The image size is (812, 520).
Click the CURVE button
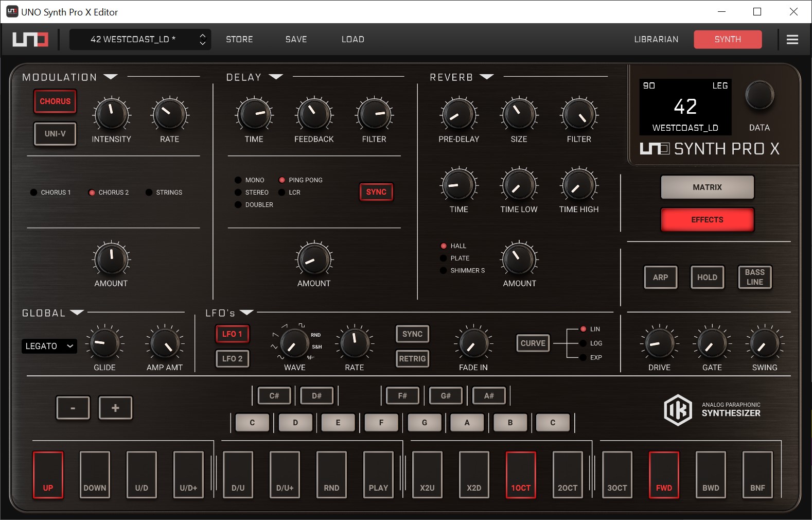pyautogui.click(x=533, y=343)
